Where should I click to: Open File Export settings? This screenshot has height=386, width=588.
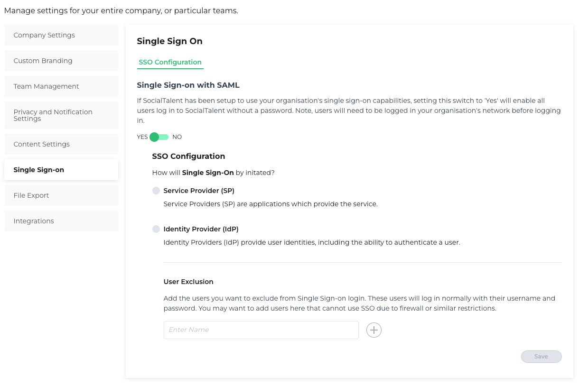pyautogui.click(x=61, y=195)
